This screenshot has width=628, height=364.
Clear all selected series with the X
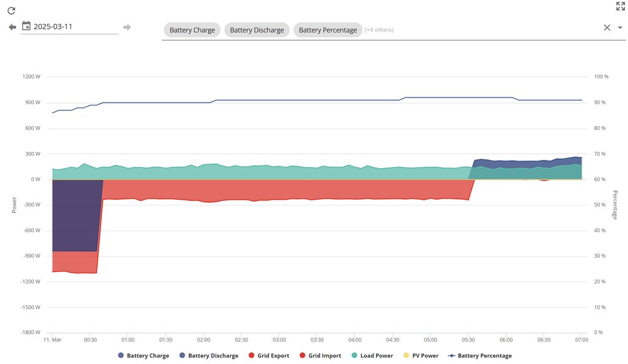tap(607, 28)
